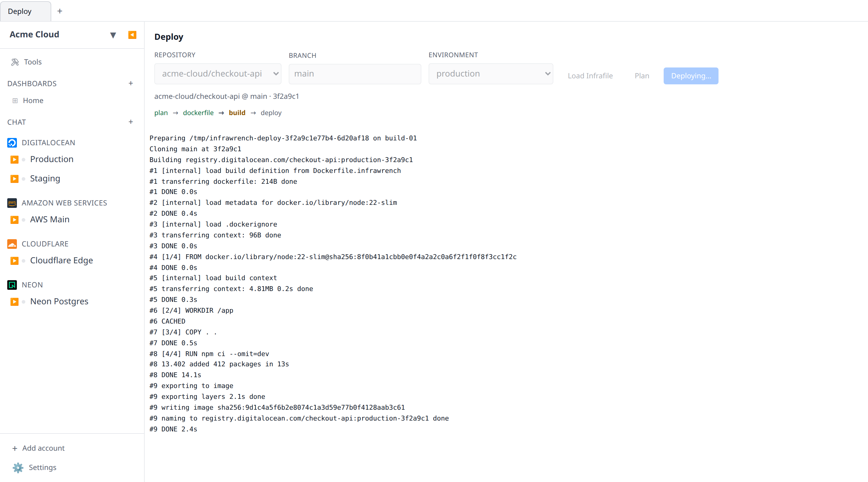
Task: Click the AMAZON WEB SERVICES group label
Action: tap(64, 203)
